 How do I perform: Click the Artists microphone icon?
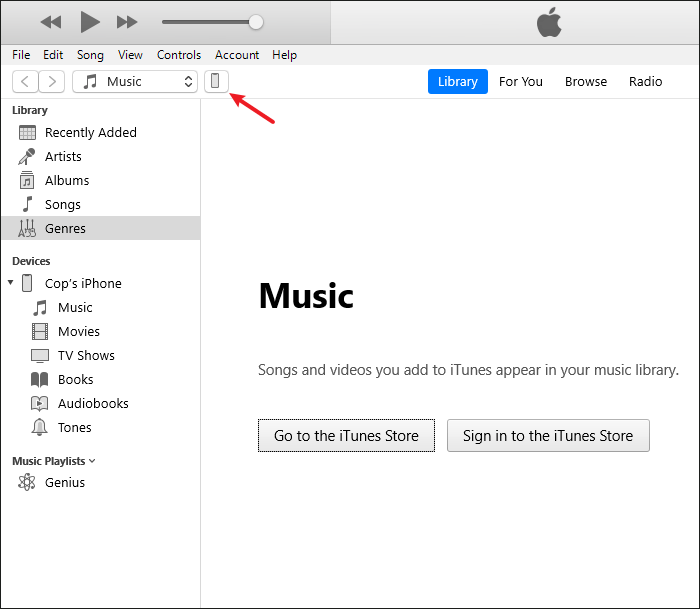click(27, 156)
